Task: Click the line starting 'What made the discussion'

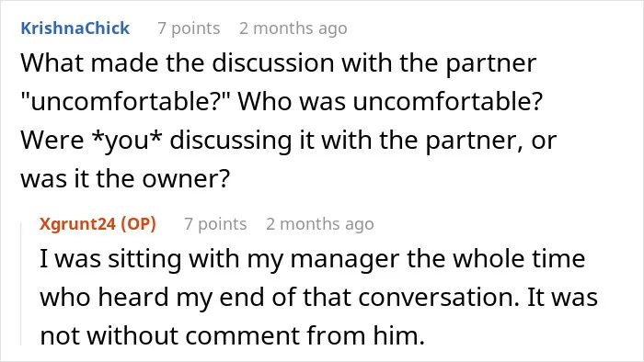Action: [279, 63]
